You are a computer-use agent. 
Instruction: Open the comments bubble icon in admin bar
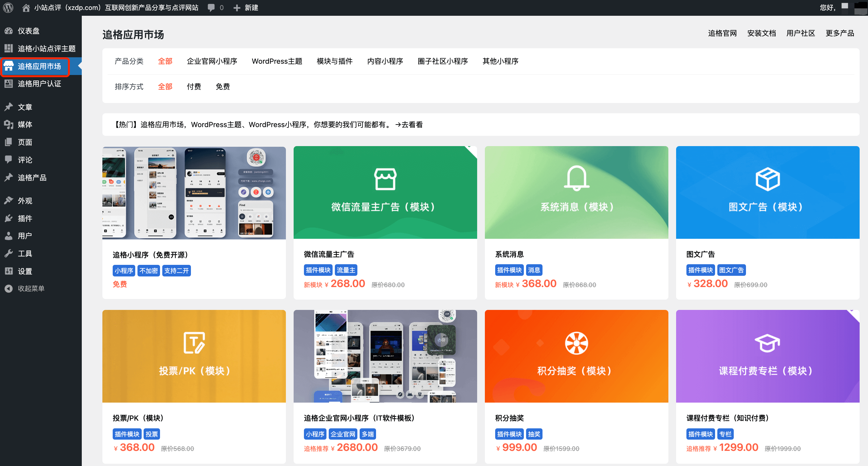tap(211, 7)
